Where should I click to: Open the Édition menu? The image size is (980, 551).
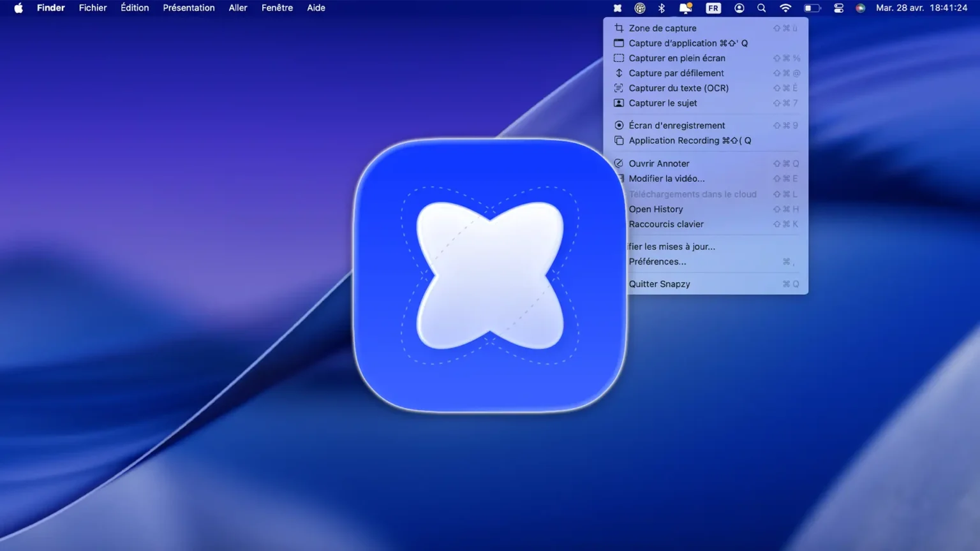click(135, 8)
